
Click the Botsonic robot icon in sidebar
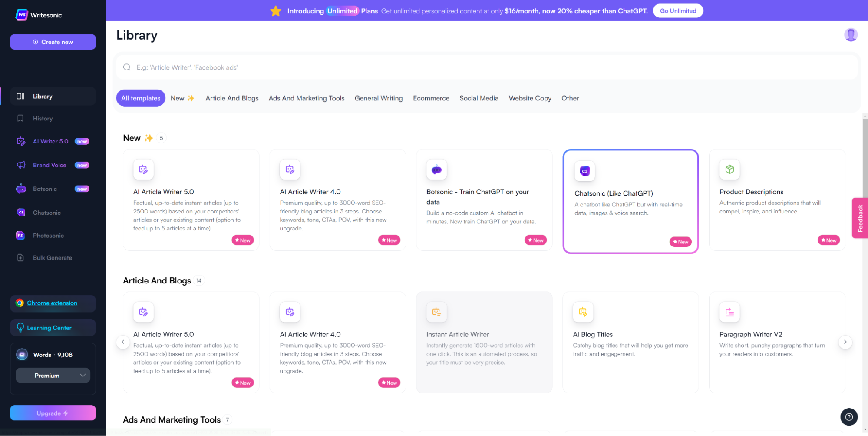click(21, 189)
